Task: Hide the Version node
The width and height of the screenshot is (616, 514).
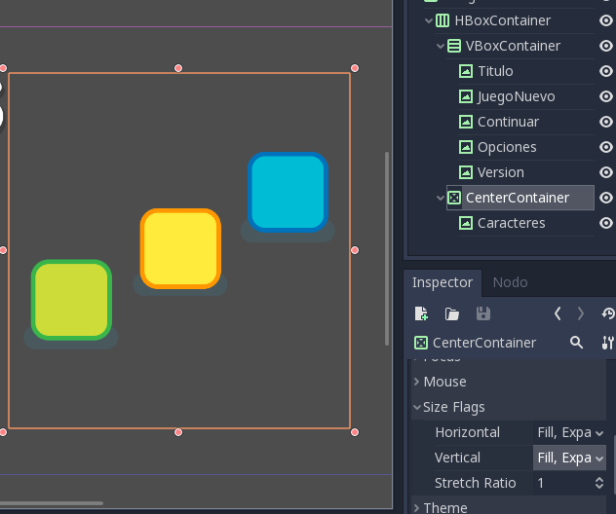Action: pyautogui.click(x=606, y=173)
